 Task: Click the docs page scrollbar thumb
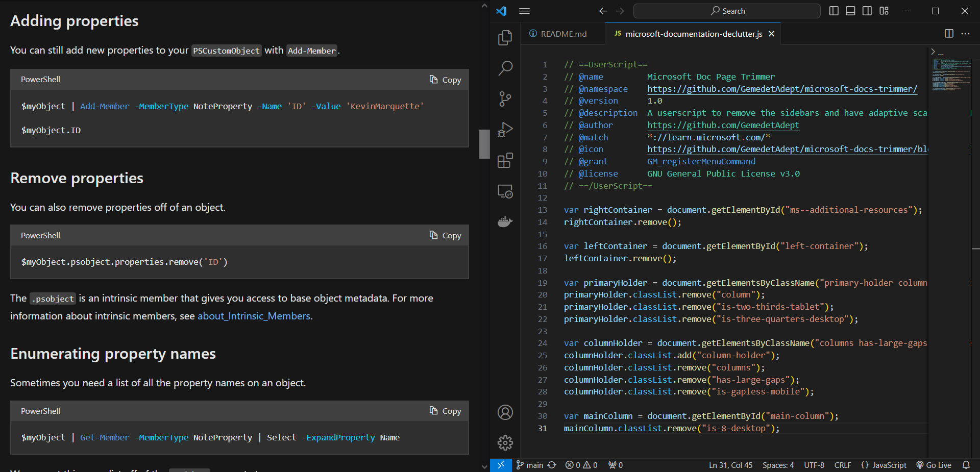pyautogui.click(x=484, y=144)
